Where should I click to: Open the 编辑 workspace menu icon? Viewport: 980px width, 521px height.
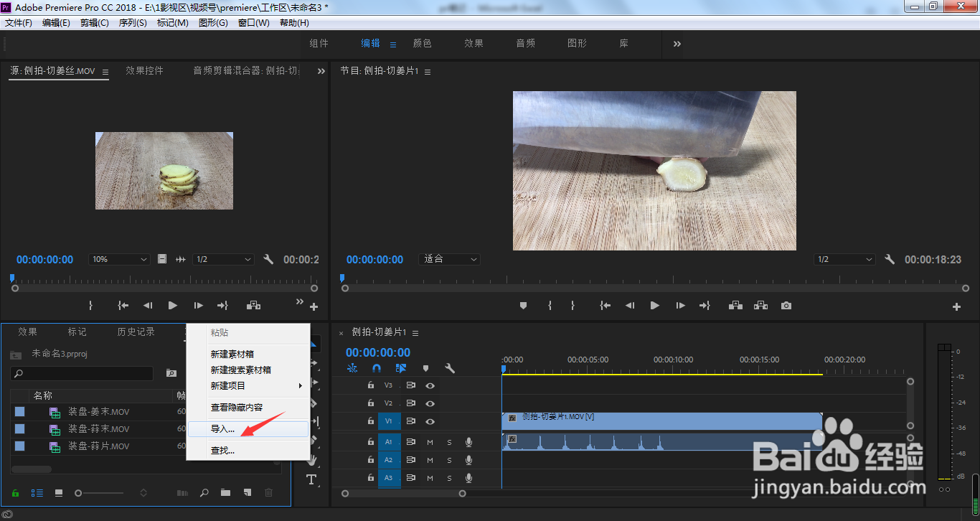click(393, 44)
